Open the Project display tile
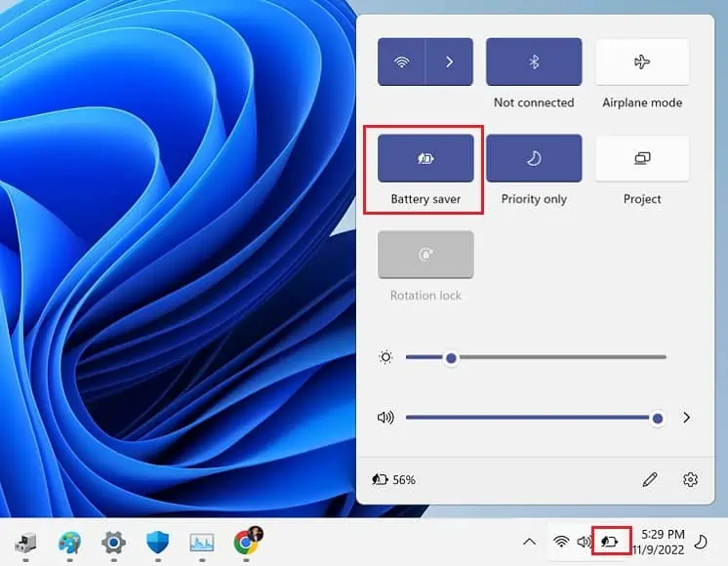 point(642,158)
